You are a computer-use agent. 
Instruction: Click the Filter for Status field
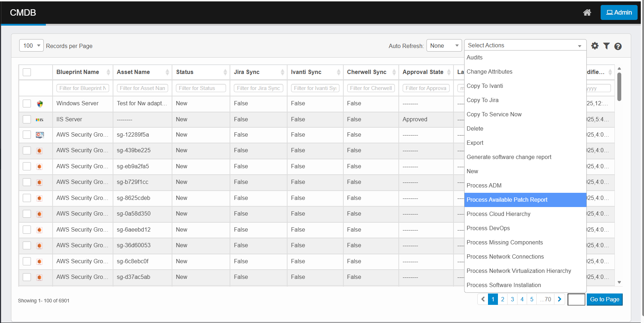(201, 88)
